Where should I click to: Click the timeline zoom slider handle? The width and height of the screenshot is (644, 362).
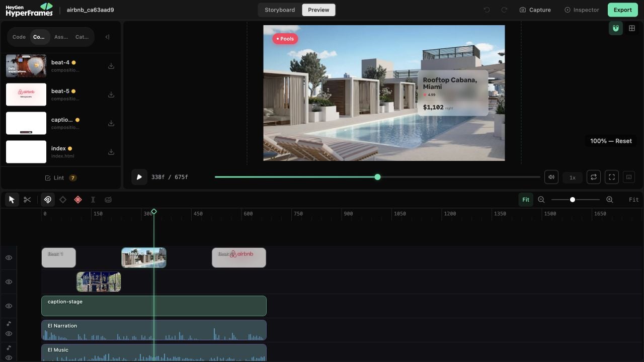(573, 200)
